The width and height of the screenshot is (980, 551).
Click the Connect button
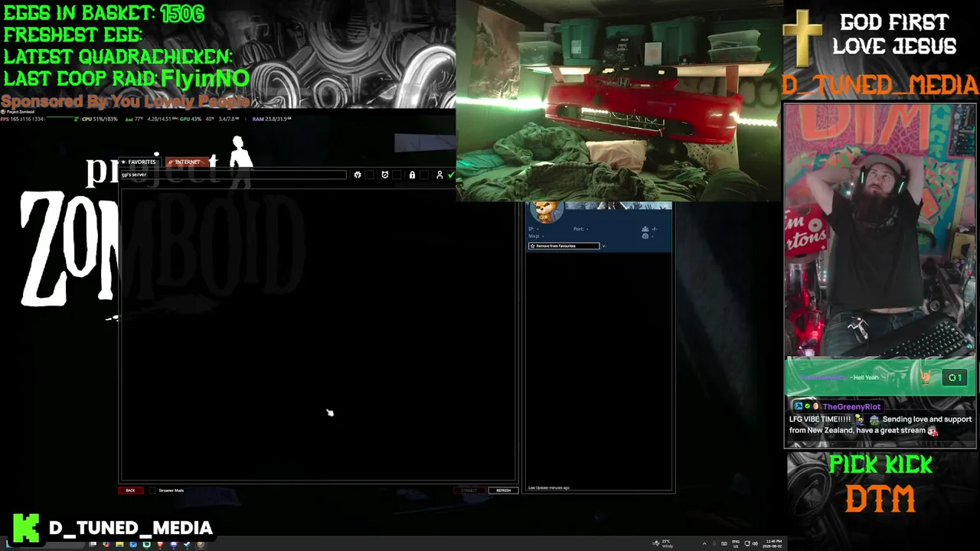[469, 491]
